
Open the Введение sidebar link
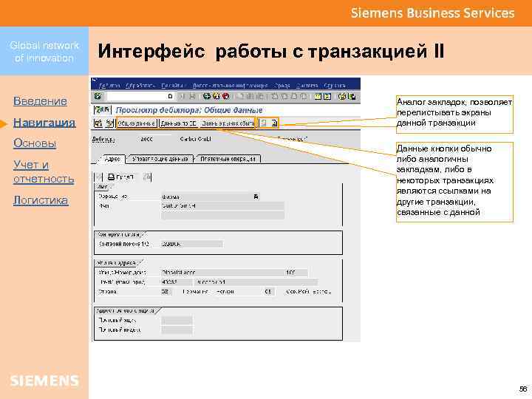tap(40, 101)
